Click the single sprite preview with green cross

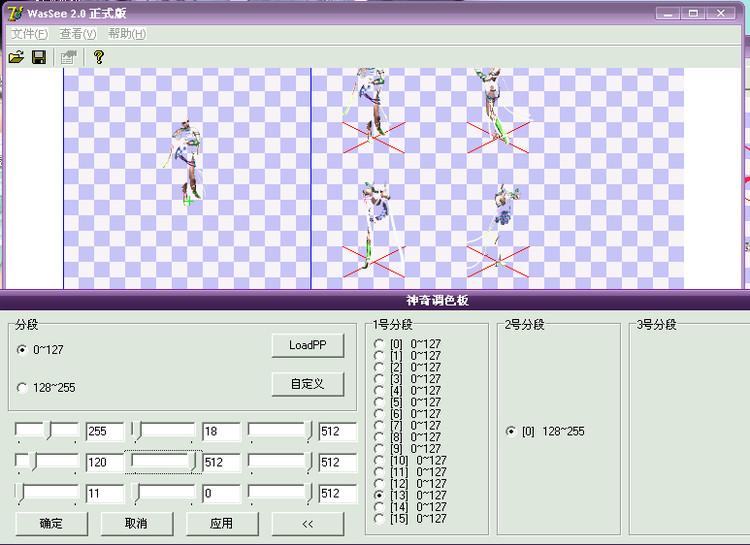coord(185,163)
